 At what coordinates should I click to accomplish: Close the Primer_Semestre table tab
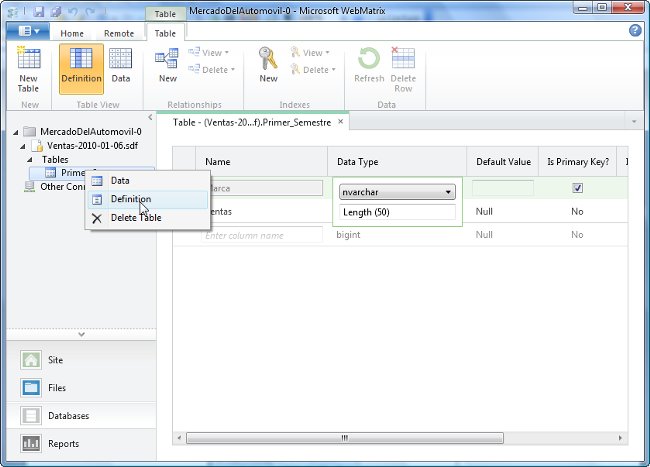point(340,121)
